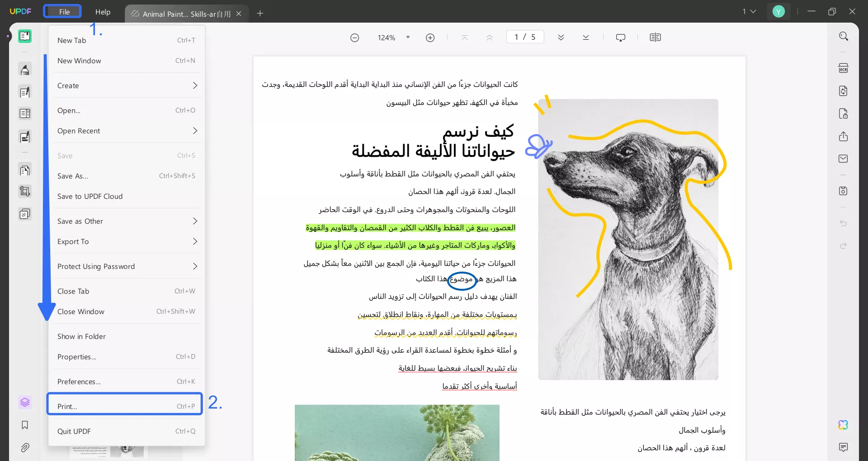Open the Edit PDF tool
The width and height of the screenshot is (868, 461).
pyautogui.click(x=25, y=92)
